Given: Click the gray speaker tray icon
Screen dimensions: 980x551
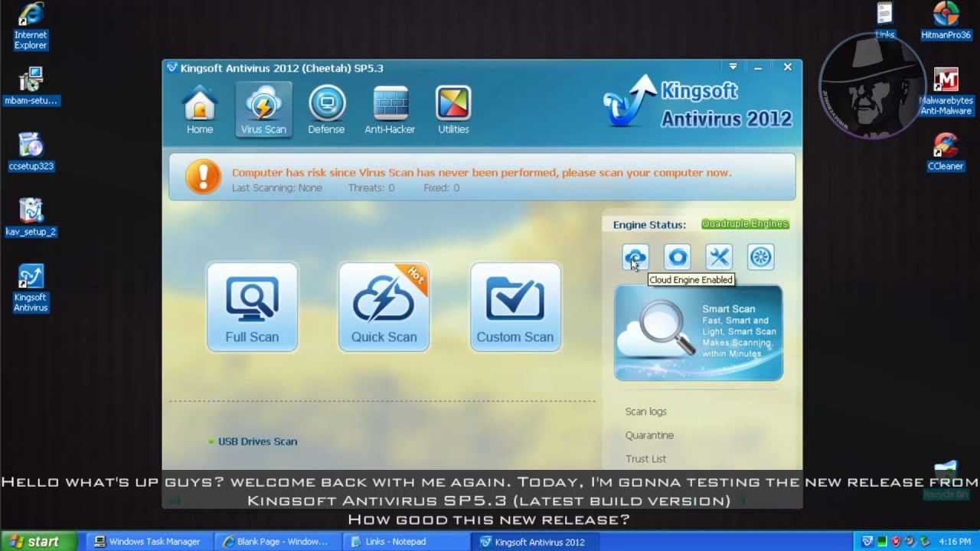Looking at the screenshot, I should click(910, 542).
